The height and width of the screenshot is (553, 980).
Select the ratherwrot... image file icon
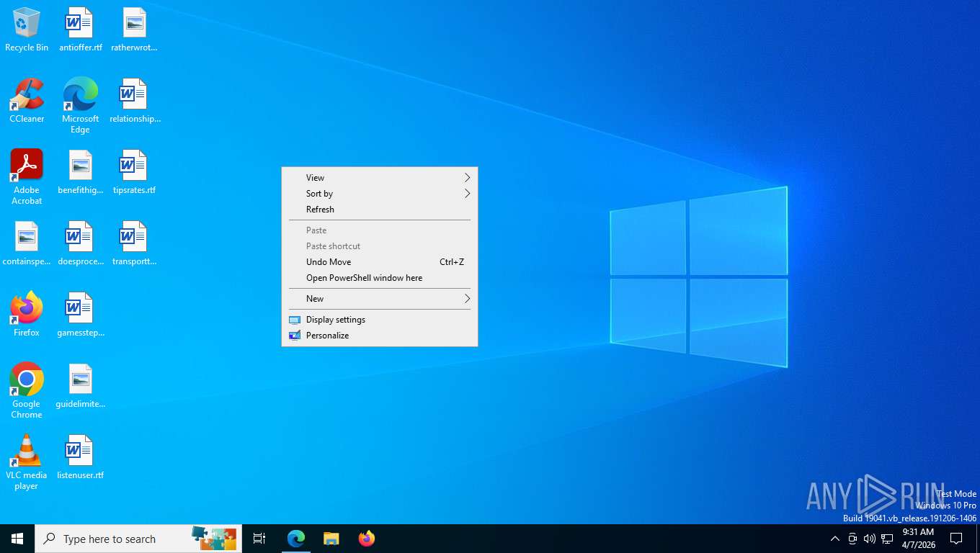point(134,30)
